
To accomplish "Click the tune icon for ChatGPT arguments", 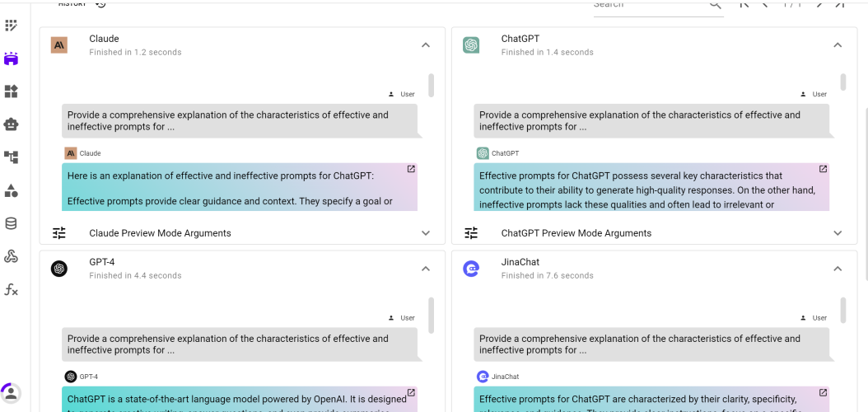I will point(471,233).
